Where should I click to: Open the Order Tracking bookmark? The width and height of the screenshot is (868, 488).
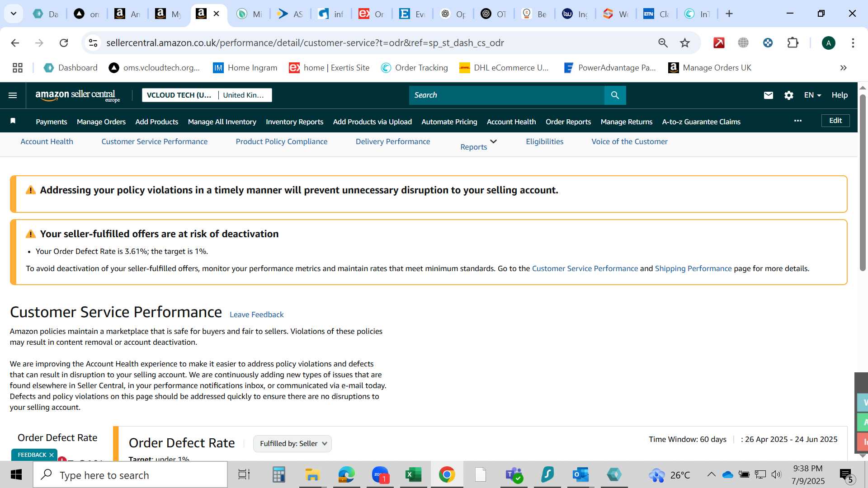pyautogui.click(x=415, y=68)
